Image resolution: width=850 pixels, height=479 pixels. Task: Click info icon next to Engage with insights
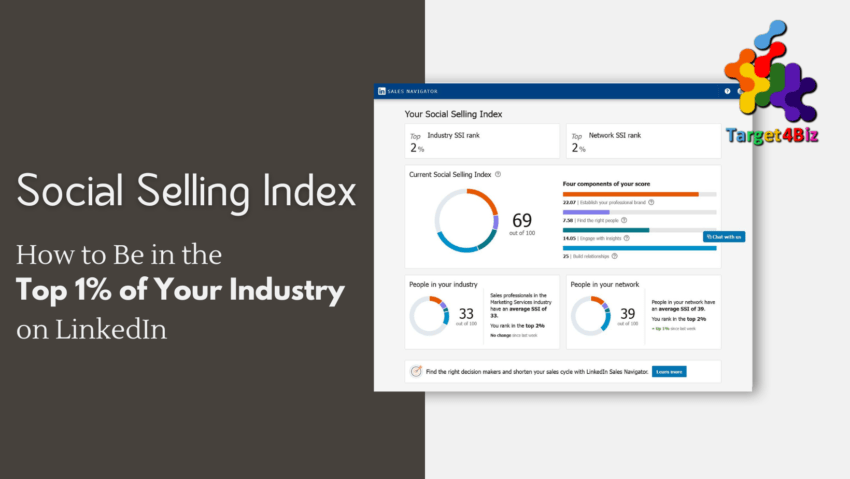point(626,239)
